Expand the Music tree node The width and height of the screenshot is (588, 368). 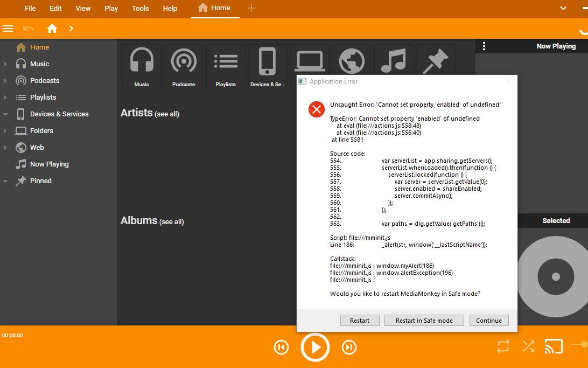pyautogui.click(x=5, y=64)
